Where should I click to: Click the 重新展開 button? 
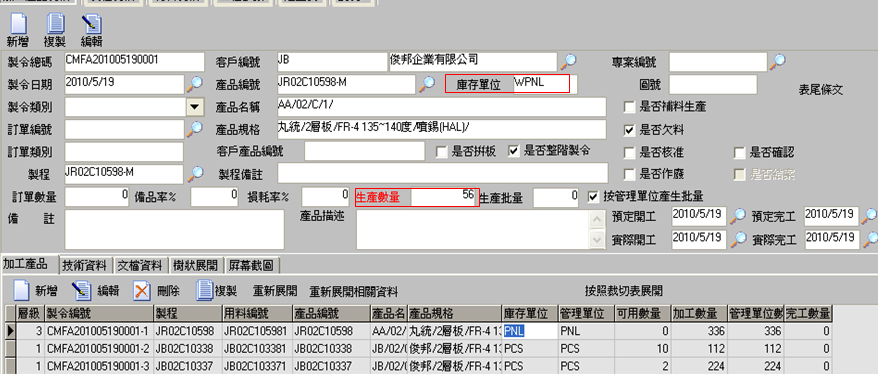pyautogui.click(x=275, y=291)
